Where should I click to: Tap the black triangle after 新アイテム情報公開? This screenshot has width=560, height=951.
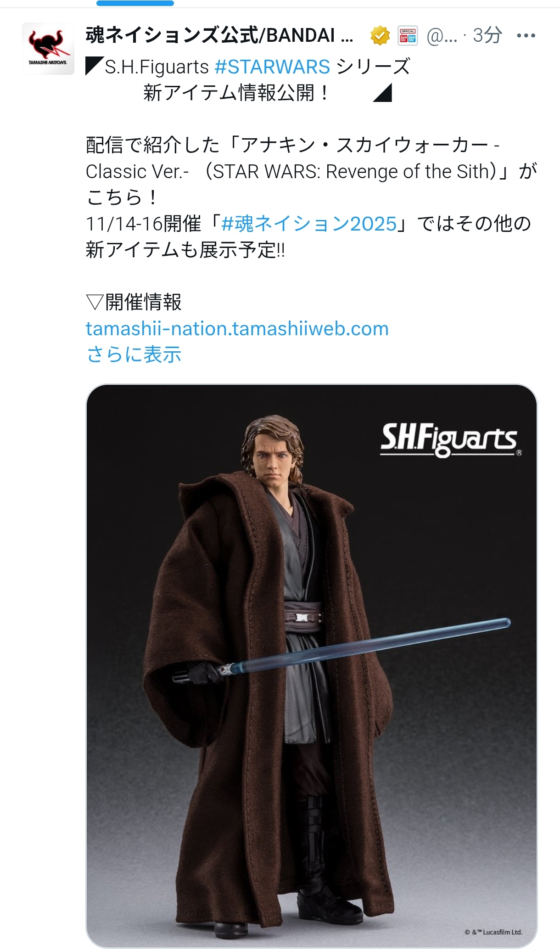click(382, 93)
